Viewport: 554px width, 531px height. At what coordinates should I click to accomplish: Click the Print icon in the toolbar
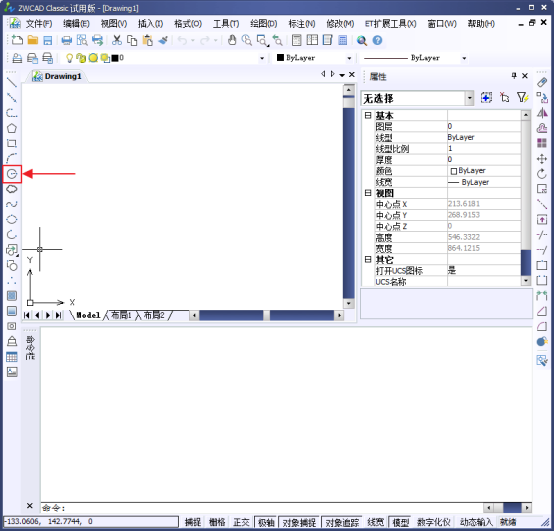click(66, 40)
